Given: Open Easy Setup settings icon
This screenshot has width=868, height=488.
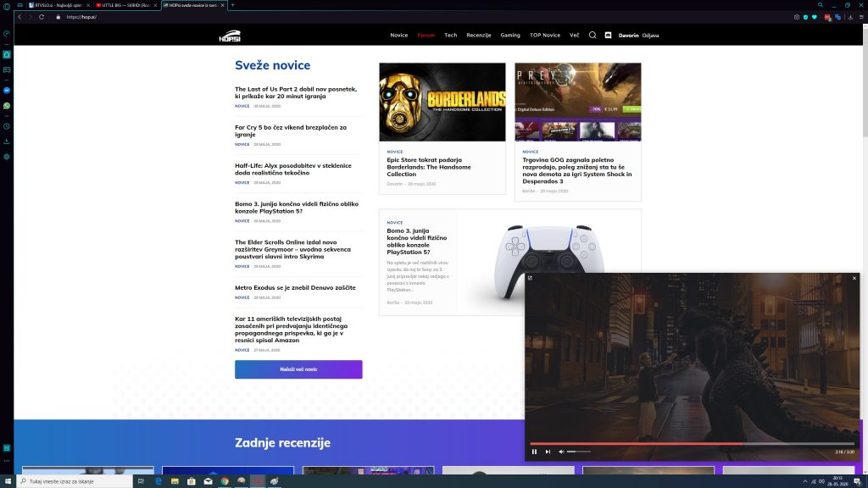Looking at the screenshot, I should tap(861, 17).
